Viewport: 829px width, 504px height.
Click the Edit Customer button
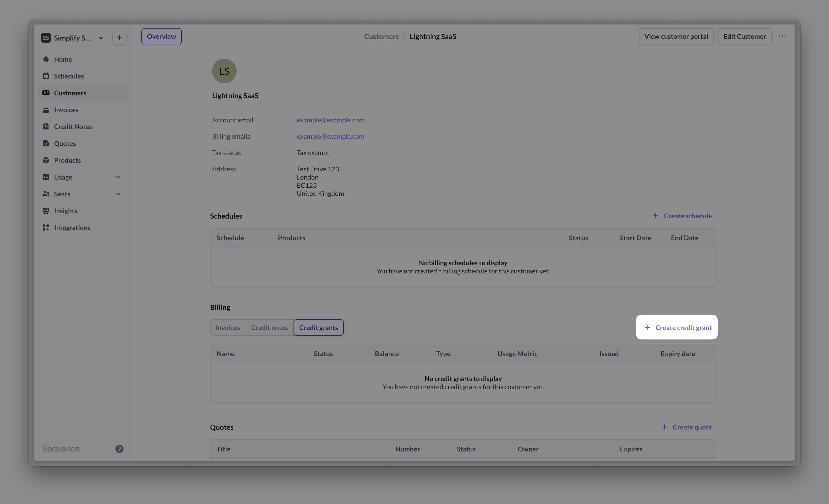745,36
